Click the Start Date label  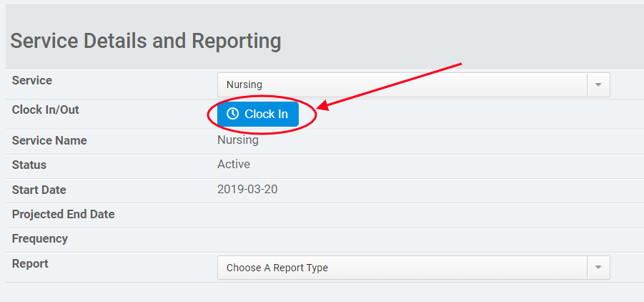(x=39, y=190)
